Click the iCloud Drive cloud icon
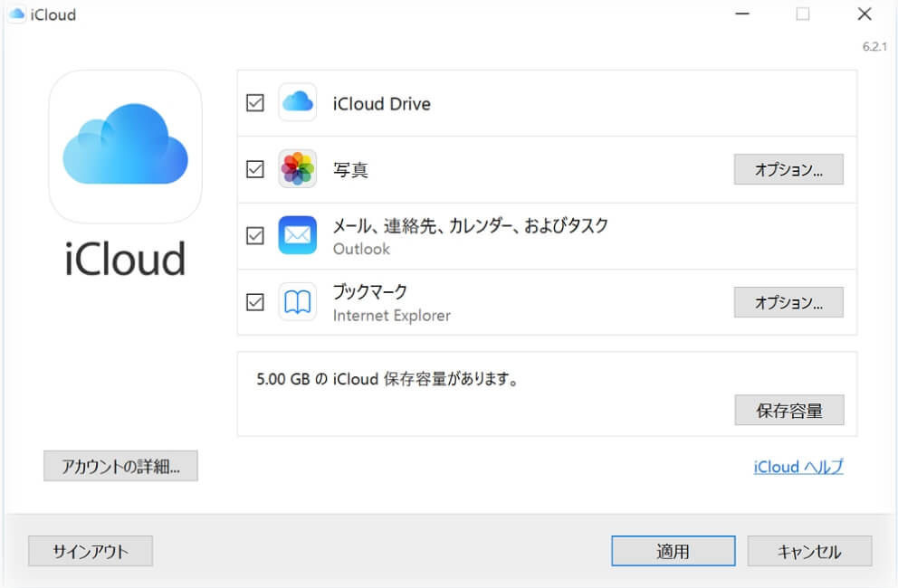 297,102
